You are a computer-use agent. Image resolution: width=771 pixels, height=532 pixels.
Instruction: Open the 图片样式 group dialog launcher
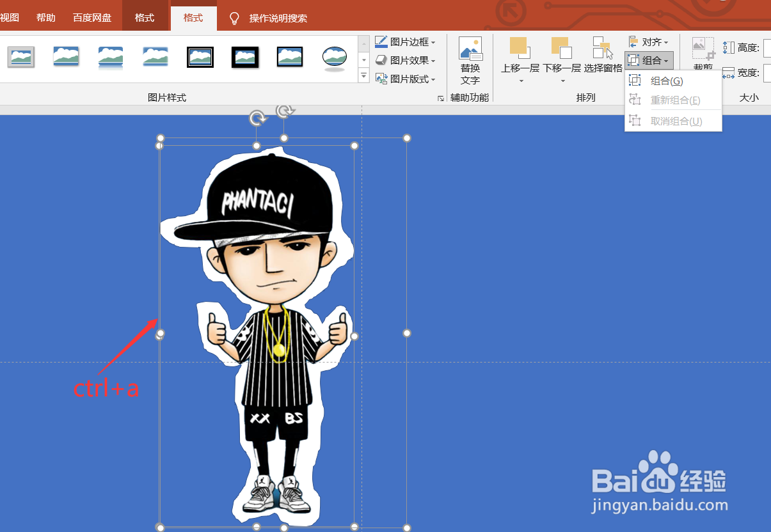coord(441,98)
